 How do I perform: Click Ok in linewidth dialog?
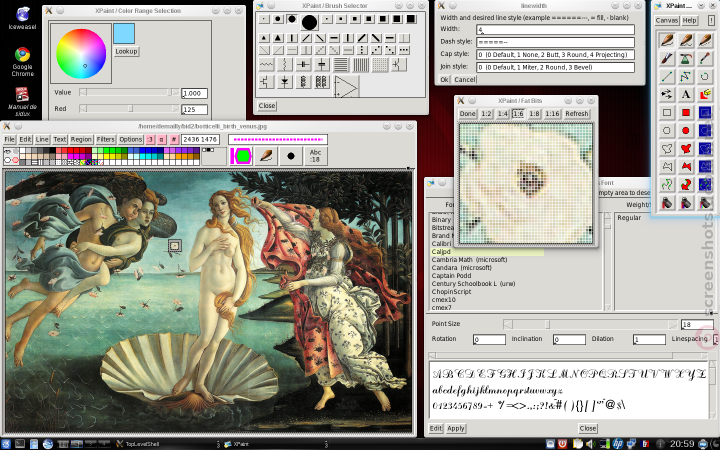point(444,79)
